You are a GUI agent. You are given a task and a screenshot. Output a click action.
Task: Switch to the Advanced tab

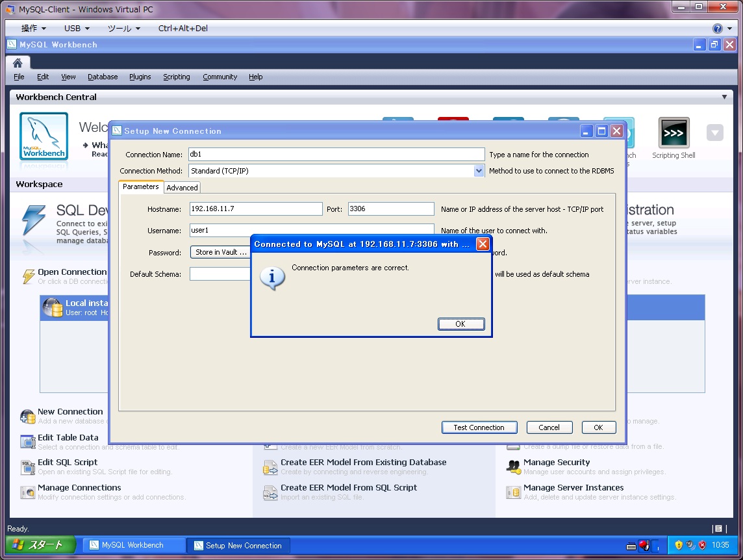182,188
